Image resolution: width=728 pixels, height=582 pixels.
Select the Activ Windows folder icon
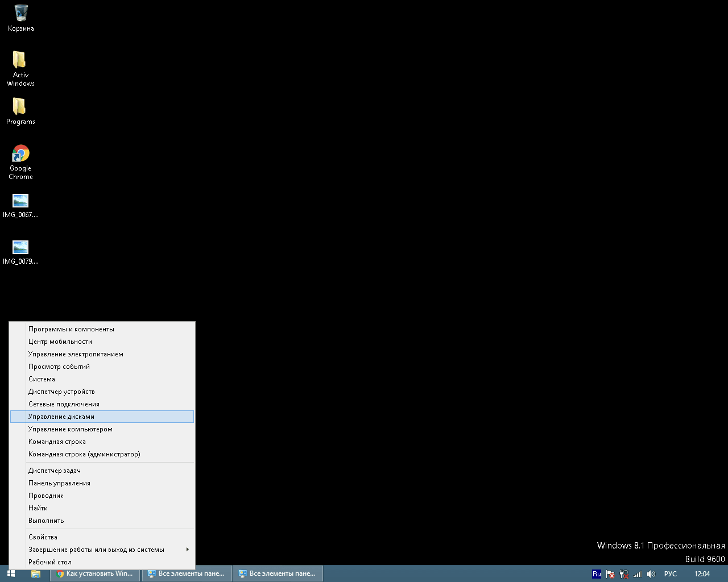20,68
